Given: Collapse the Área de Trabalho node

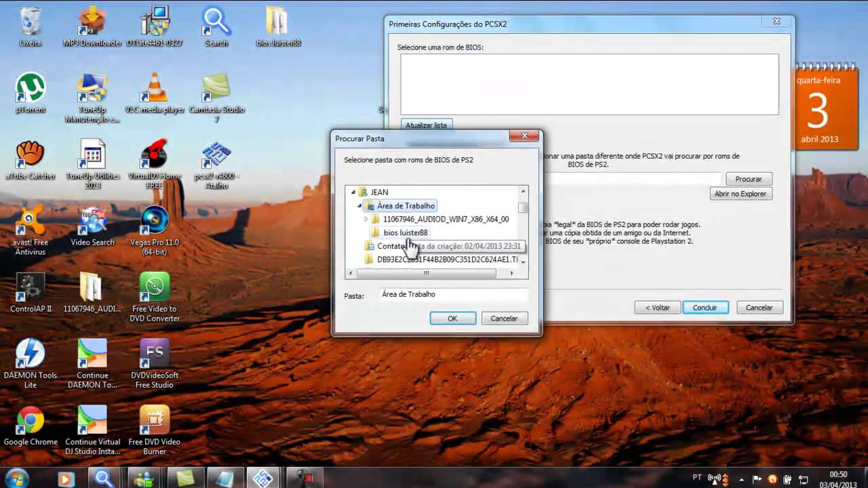Looking at the screenshot, I should tap(360, 205).
